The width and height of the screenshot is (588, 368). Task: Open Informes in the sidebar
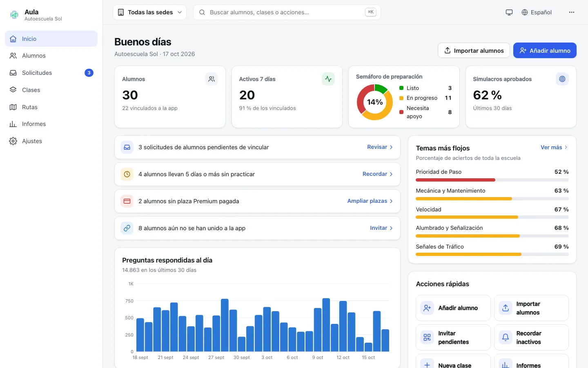pos(51,124)
